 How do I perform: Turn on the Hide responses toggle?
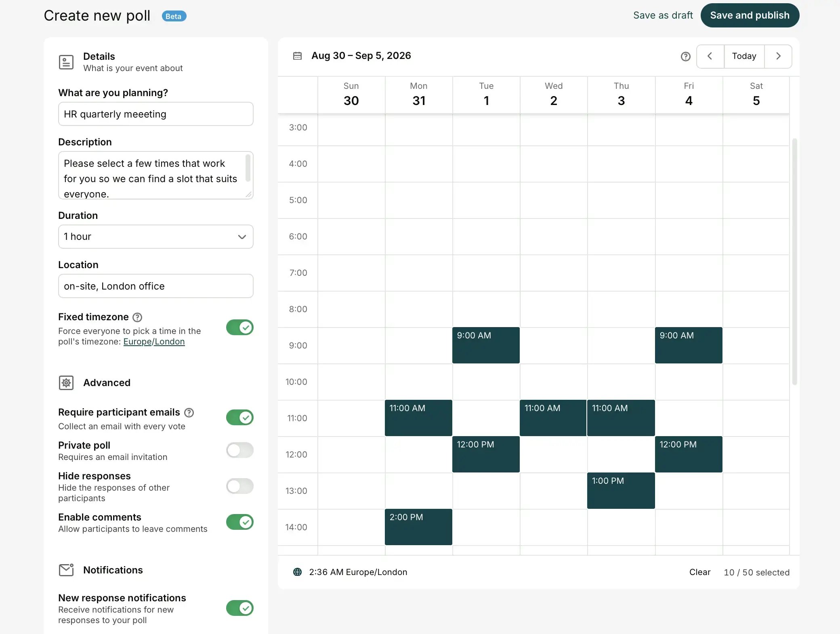[x=240, y=486]
